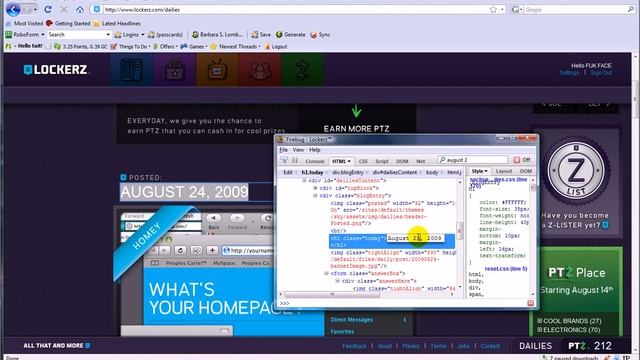Select div.blogEntry breadcrumb
This screenshot has height=360, width=640.
348,173
